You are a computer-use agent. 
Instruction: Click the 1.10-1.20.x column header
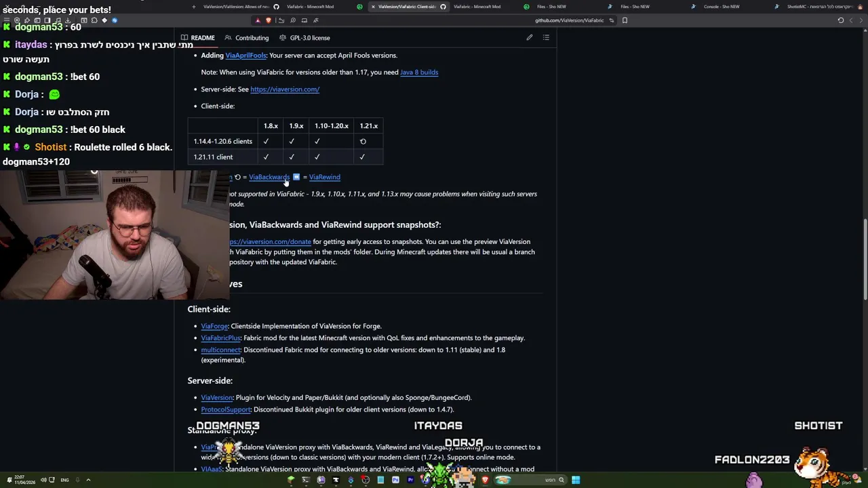(x=332, y=126)
